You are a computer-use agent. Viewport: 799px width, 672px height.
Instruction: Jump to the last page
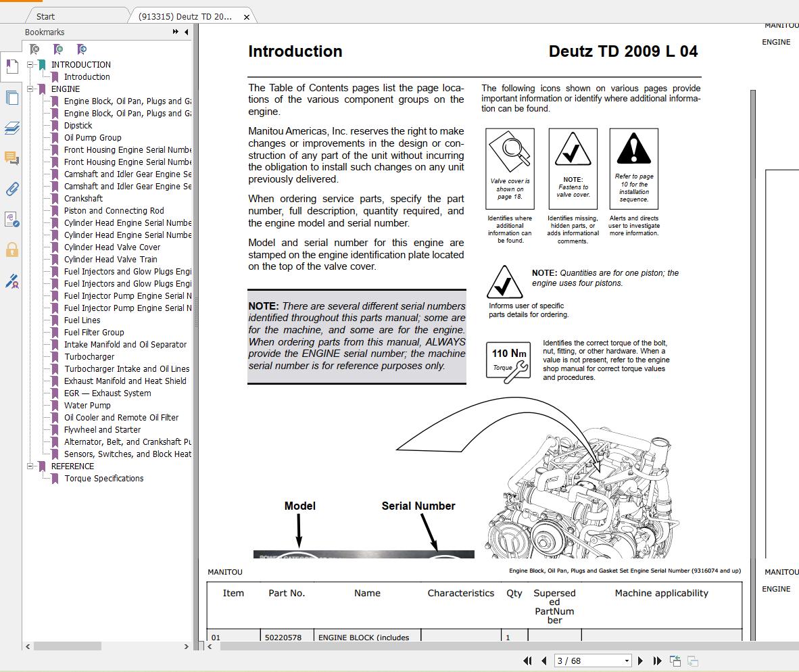tap(656, 661)
